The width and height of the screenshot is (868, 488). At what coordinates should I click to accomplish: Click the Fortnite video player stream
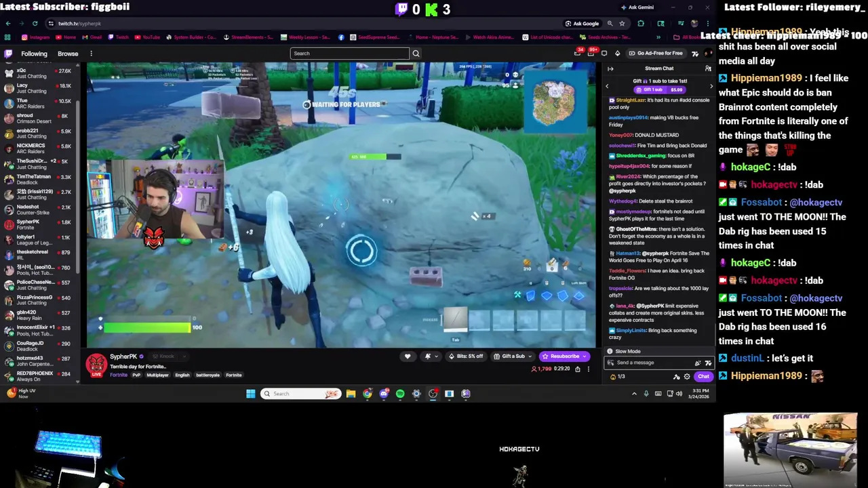[x=341, y=205]
